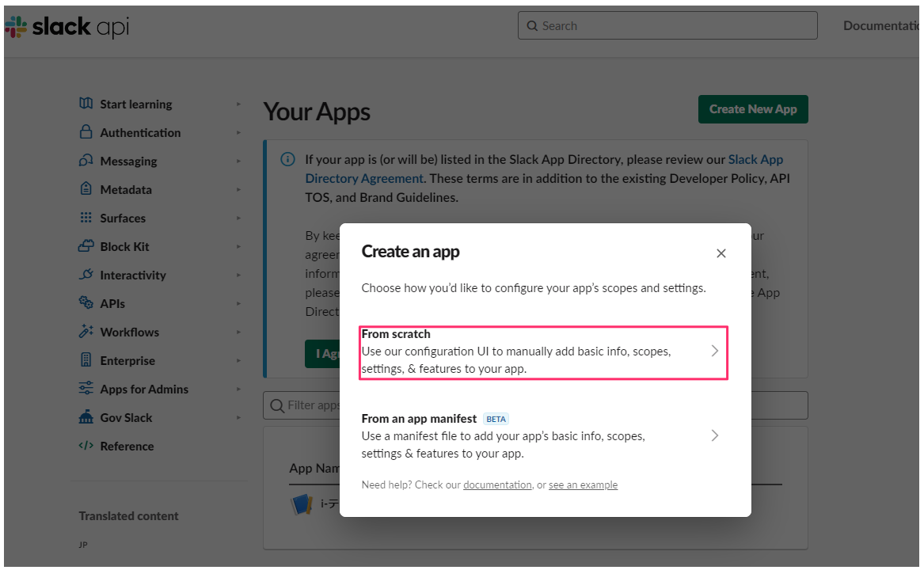Click the Documentation header link

(881, 25)
